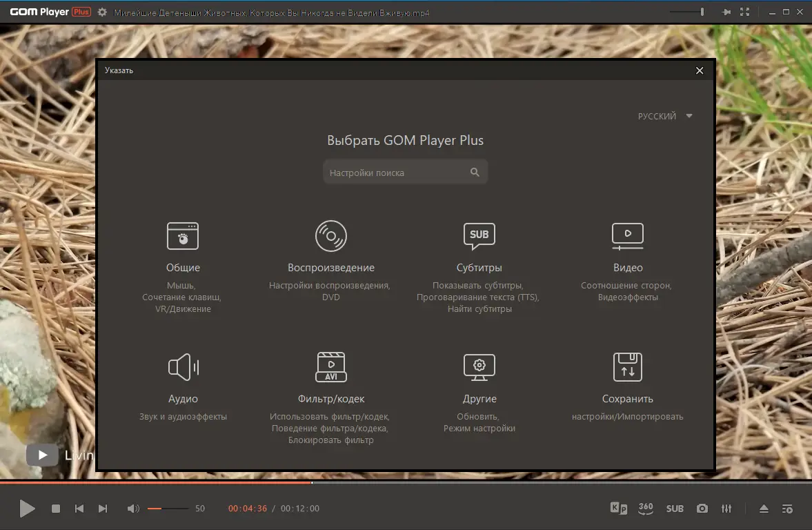Open the Фильтр/кодек AVI icon
The image size is (812, 530).
(x=331, y=367)
